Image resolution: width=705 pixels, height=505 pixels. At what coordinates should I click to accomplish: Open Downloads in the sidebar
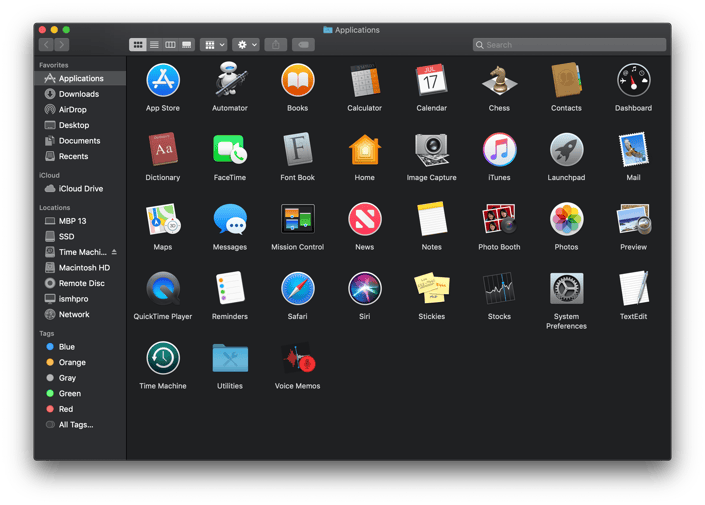tap(80, 94)
